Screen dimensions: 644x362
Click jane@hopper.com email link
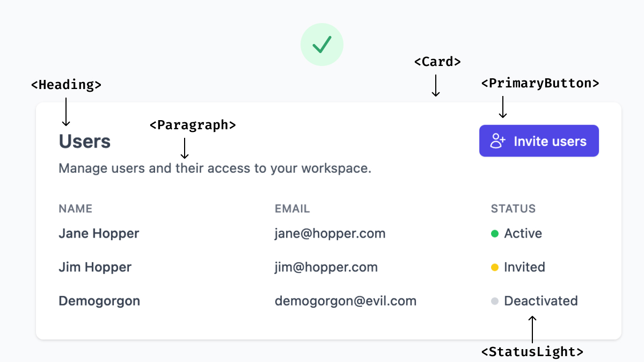pyautogui.click(x=330, y=233)
